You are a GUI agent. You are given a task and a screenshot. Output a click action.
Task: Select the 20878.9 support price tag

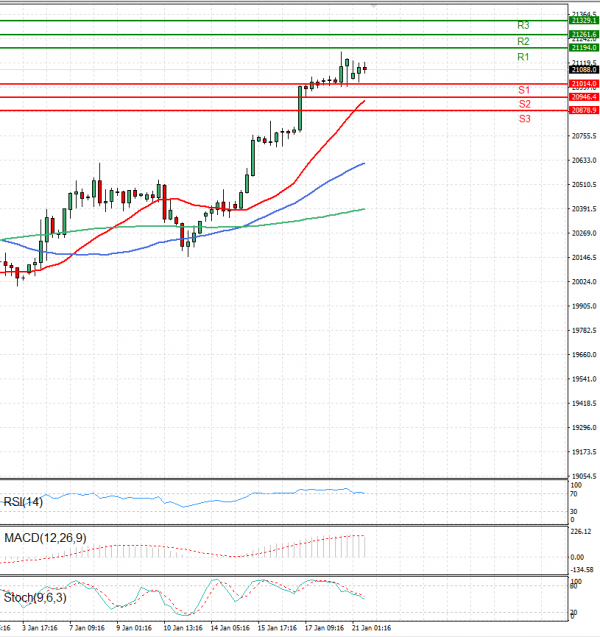pyautogui.click(x=584, y=110)
